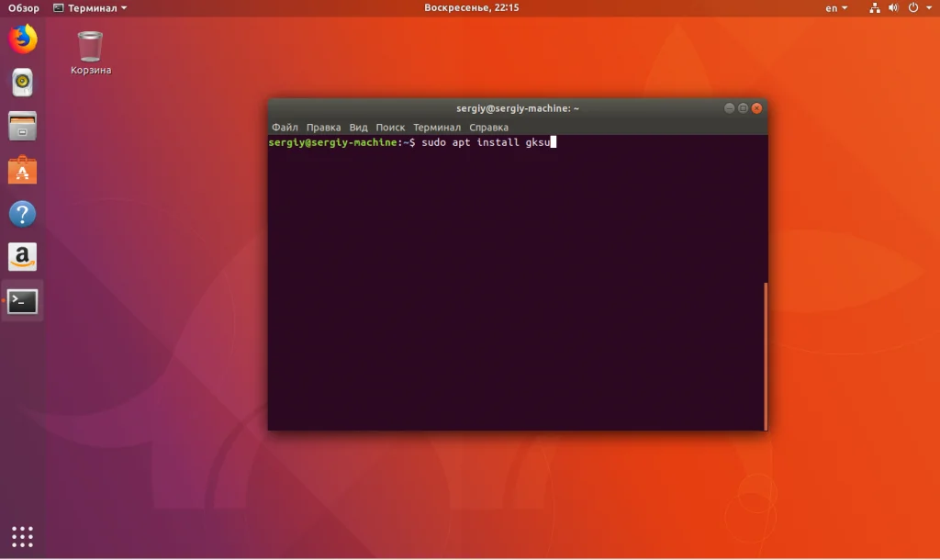The height and width of the screenshot is (560, 940).
Task: Open the Files manager dock icon
Action: [x=23, y=126]
